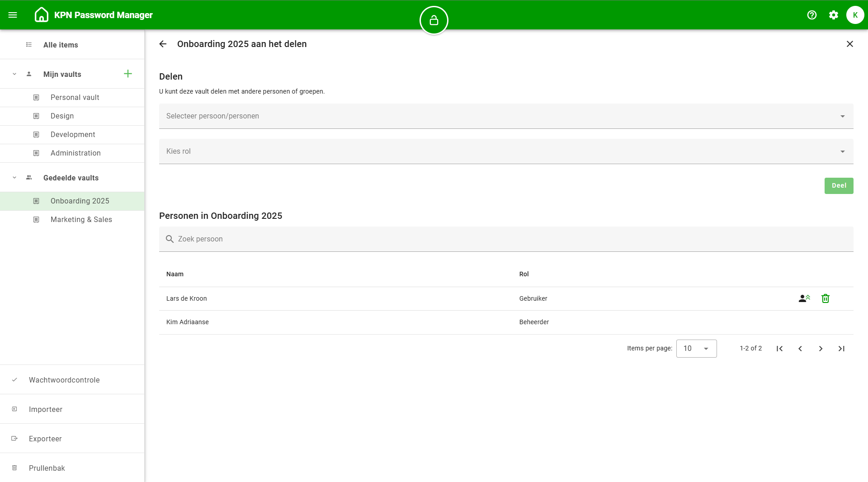Open settings gear icon
This screenshot has height=482, width=868.
click(x=833, y=15)
